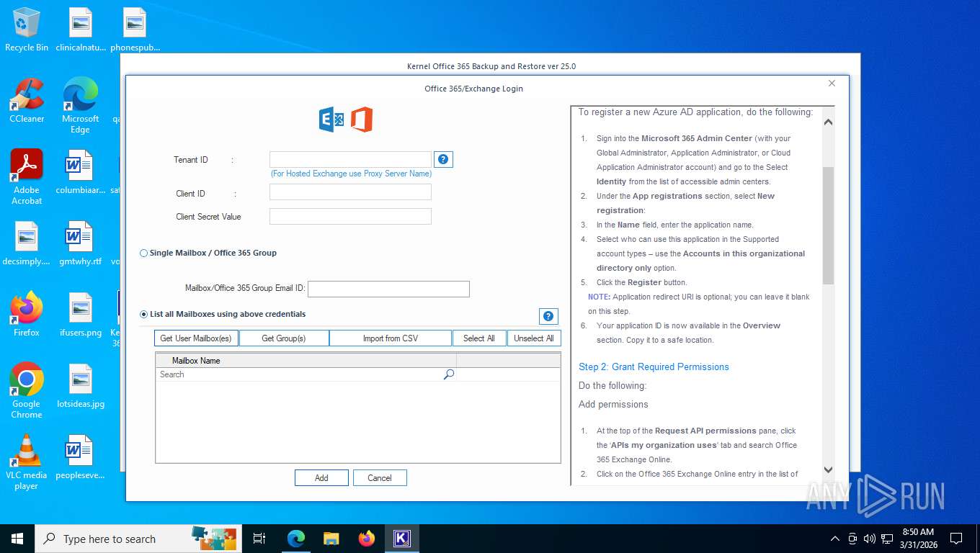Click the Mailbox/Office 365 Group Email ID field
980x553 pixels.
click(388, 289)
